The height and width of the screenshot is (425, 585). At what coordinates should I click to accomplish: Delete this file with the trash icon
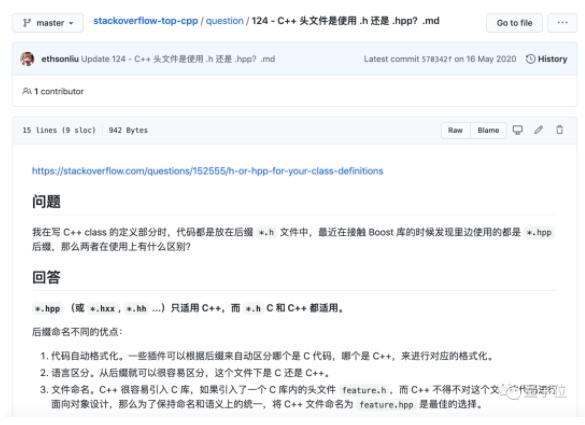(x=559, y=130)
